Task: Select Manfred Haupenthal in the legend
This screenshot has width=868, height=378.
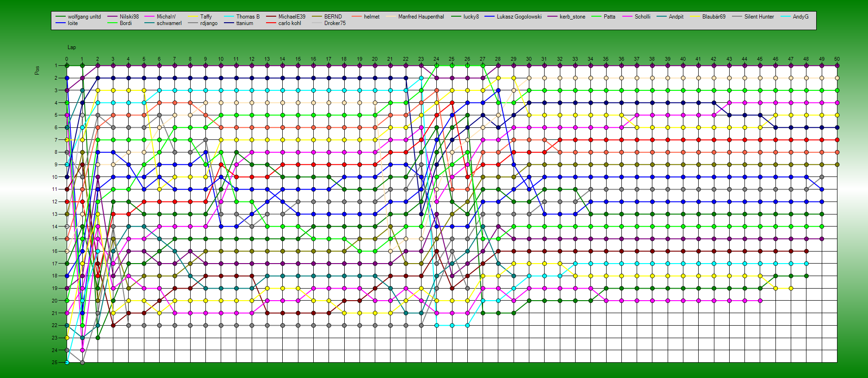Action: [x=421, y=17]
